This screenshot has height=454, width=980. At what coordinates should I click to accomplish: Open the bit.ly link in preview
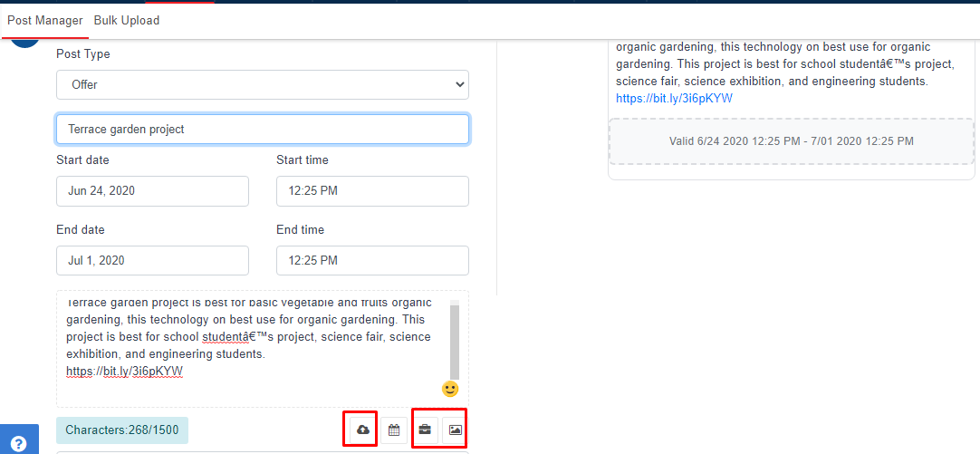674,98
